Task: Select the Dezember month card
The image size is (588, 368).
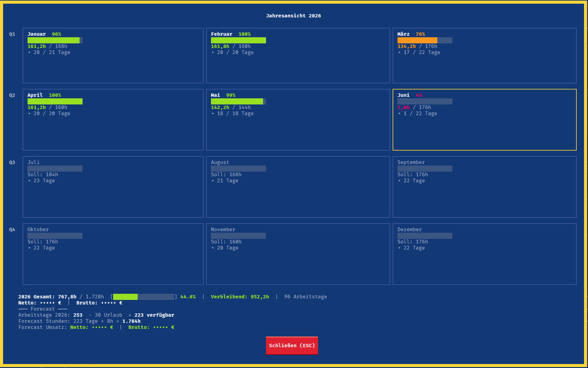Action: 485,254
